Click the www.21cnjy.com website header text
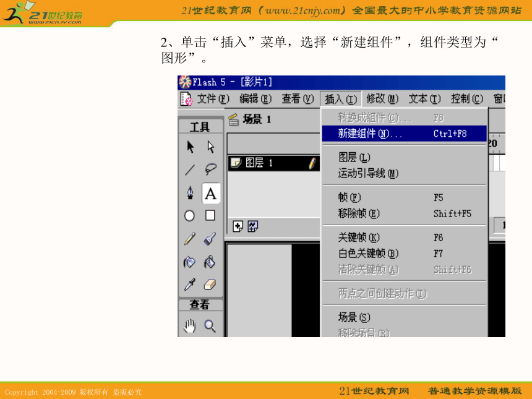 [303, 11]
